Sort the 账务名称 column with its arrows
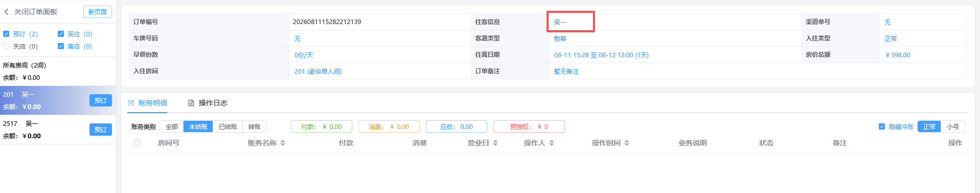The width and height of the screenshot is (980, 193). [283, 143]
